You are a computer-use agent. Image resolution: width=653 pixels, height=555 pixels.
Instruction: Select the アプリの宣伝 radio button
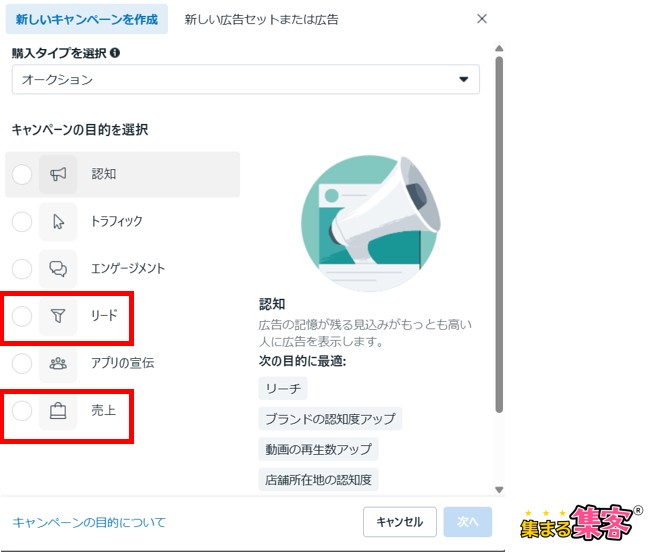pyautogui.click(x=22, y=363)
